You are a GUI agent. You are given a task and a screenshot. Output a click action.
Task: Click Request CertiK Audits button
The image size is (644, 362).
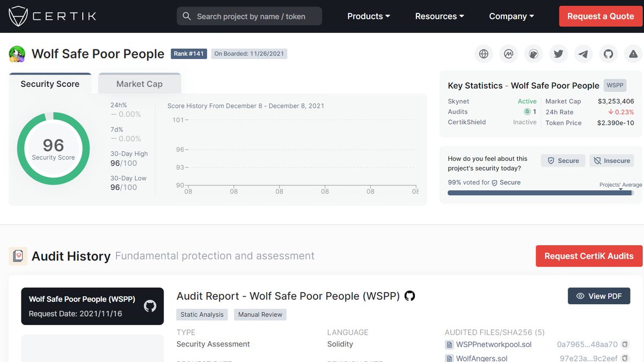[x=589, y=256]
